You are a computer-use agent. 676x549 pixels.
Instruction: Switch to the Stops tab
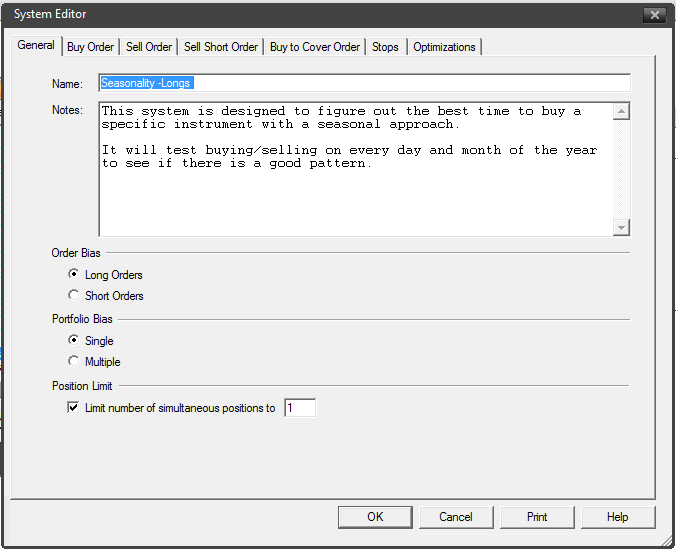pyautogui.click(x=385, y=47)
